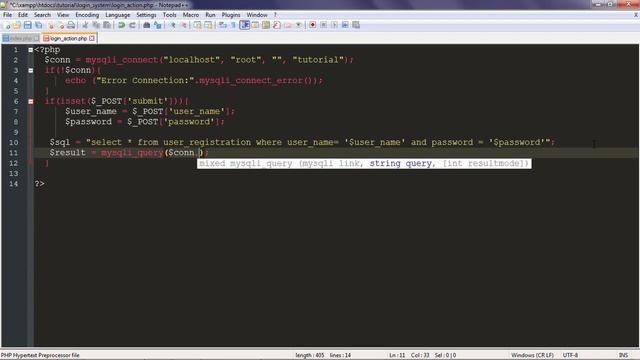Click the Close All toolbar icon
Screen dimensions: 640x360
(x=61, y=25)
